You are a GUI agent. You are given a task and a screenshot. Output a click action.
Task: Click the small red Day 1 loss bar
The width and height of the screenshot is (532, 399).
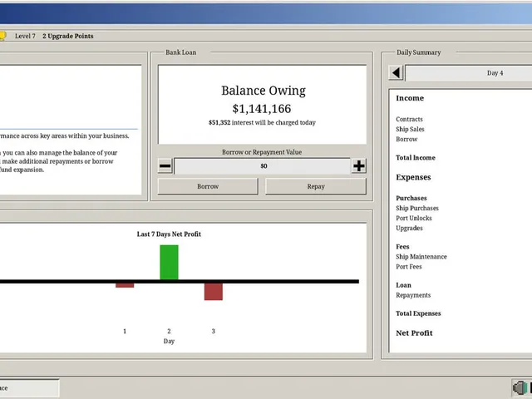[x=125, y=285]
